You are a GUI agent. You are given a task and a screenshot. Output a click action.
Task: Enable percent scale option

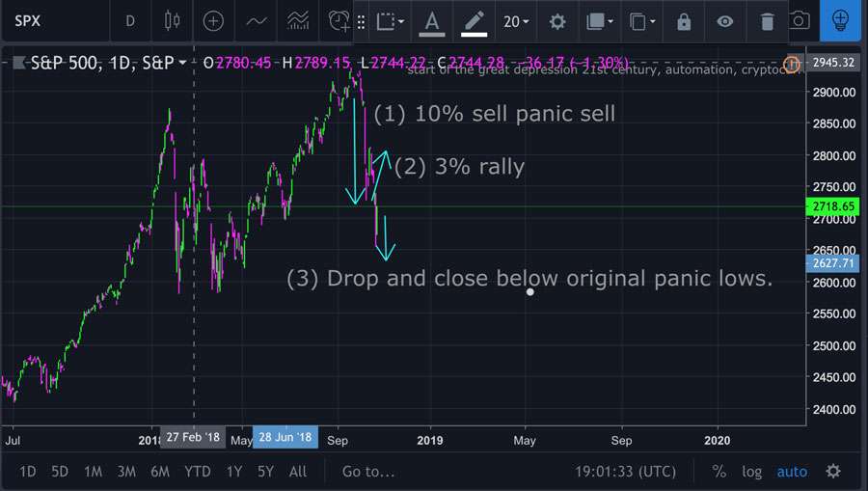tap(719, 471)
